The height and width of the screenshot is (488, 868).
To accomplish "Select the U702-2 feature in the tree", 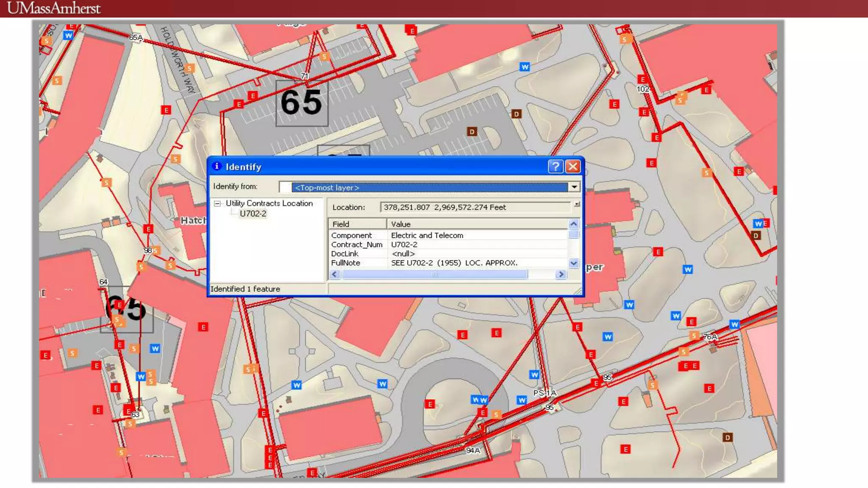I will [x=253, y=213].
